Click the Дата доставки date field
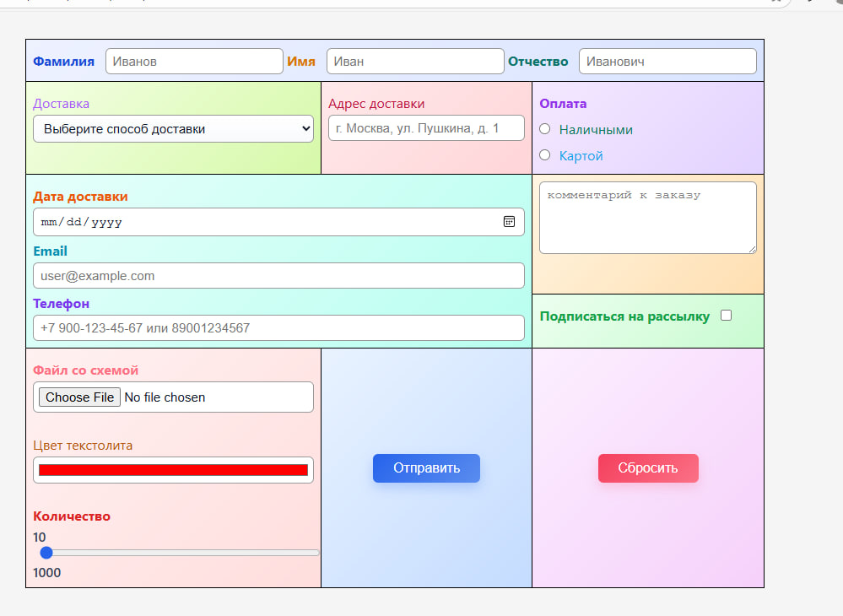 point(278,222)
